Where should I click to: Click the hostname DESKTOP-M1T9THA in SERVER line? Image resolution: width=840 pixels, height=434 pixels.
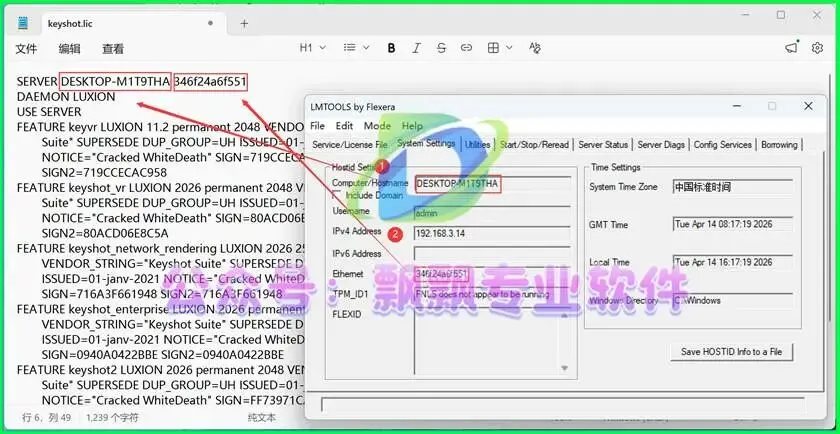pos(116,81)
